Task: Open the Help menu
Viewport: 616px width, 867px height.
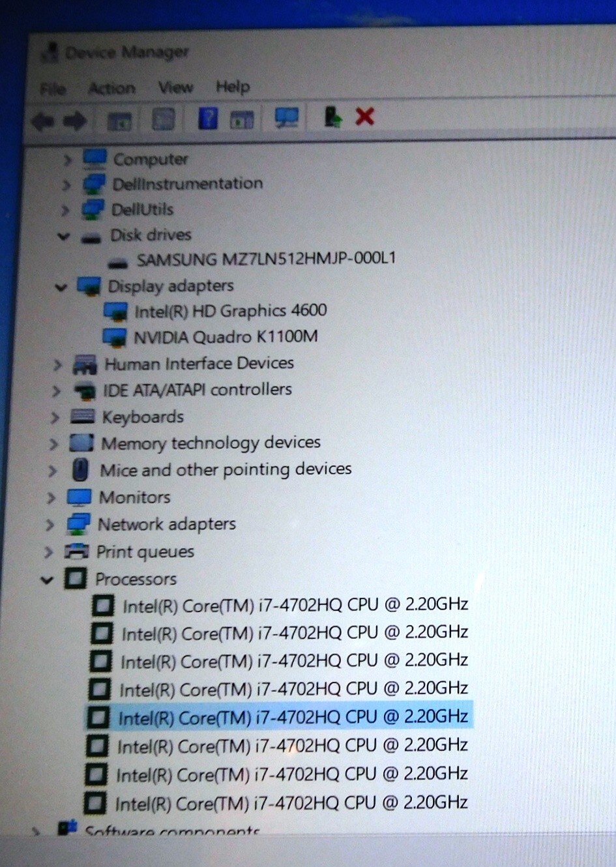Action: tap(233, 86)
